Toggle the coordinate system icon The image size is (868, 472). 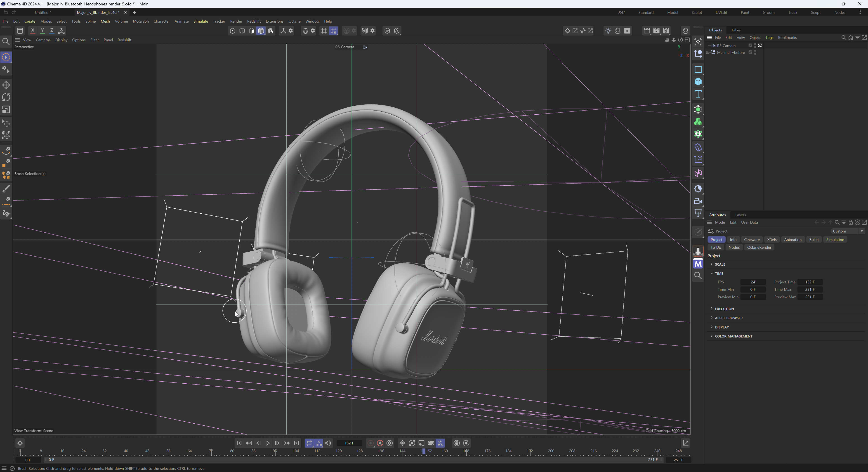tap(61, 31)
